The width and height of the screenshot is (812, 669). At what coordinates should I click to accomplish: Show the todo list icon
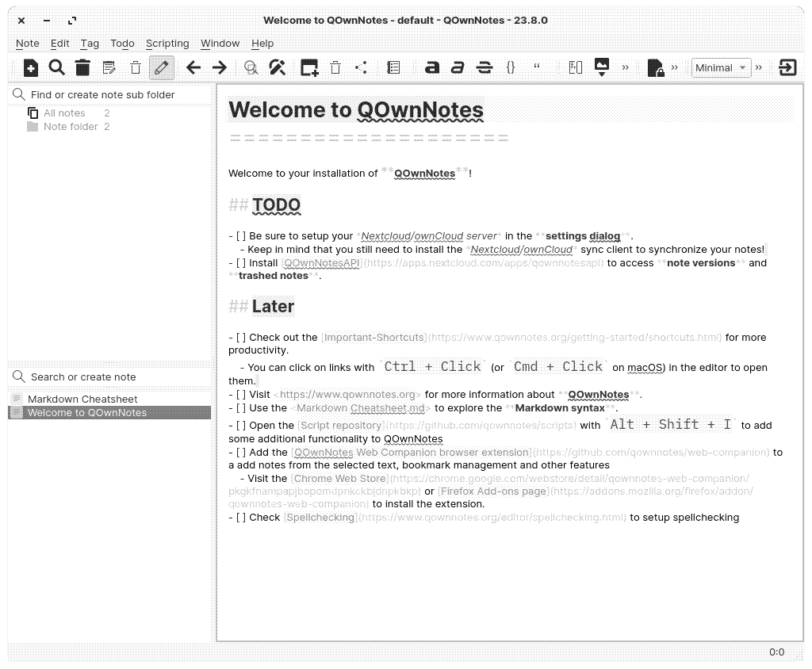click(393, 68)
